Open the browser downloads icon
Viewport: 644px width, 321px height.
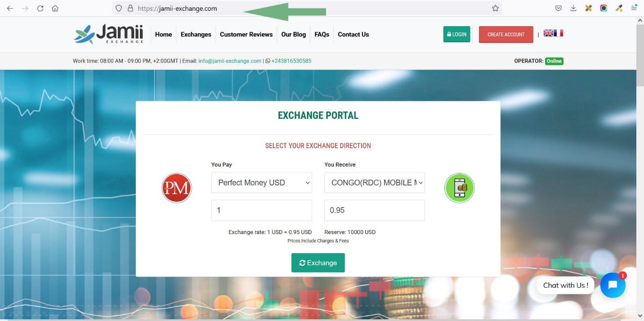(x=573, y=8)
